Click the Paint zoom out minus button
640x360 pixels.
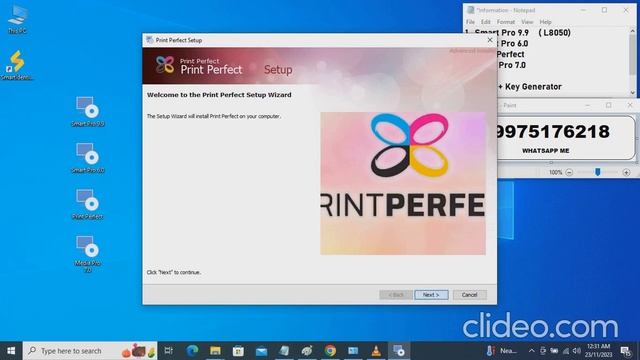[x=569, y=173]
